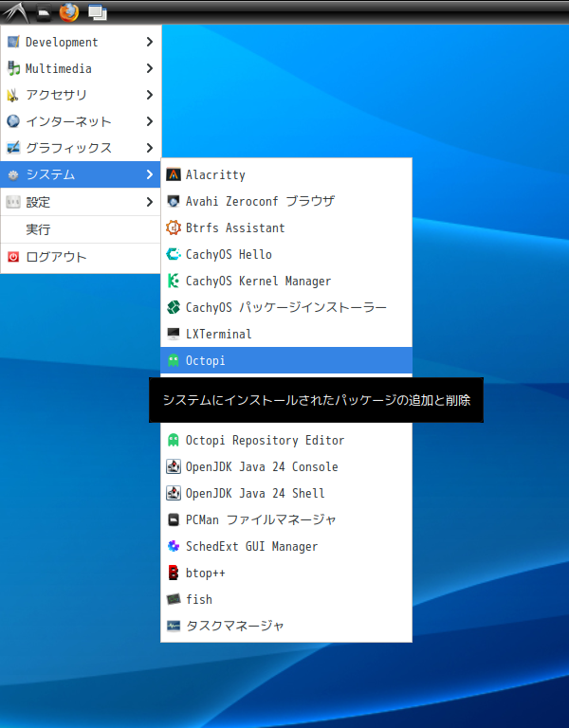Expand the Multimedia submenu arrow

pyautogui.click(x=149, y=68)
